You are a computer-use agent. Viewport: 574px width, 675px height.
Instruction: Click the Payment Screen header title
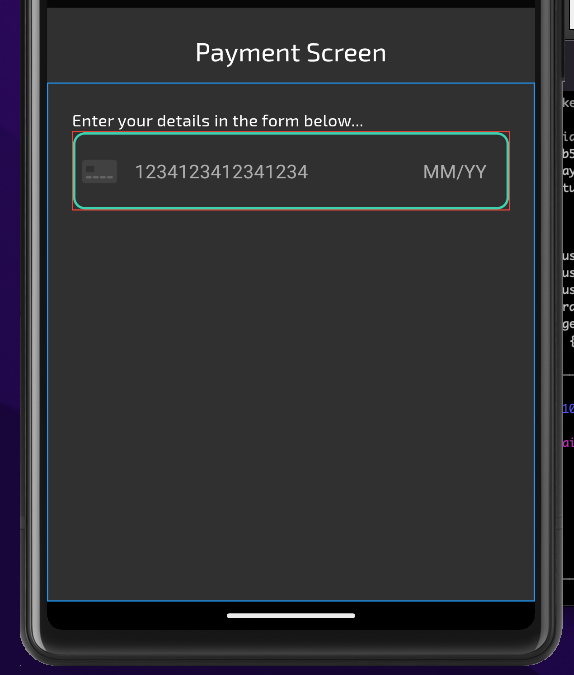point(291,53)
